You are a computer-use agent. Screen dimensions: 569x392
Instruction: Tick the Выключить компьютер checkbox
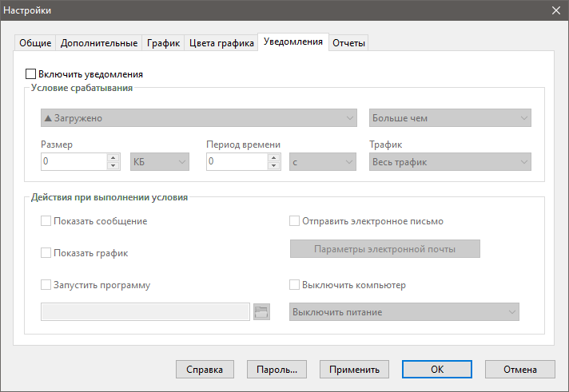pos(294,285)
